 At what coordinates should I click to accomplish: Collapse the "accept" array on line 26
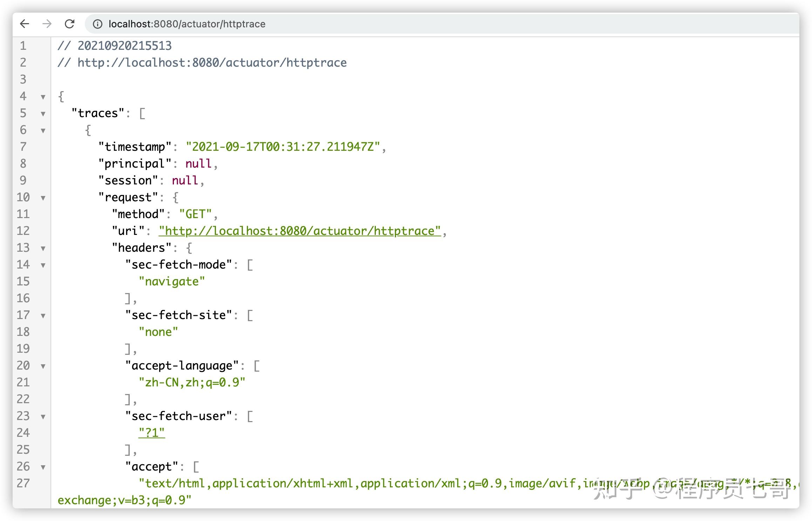[43, 467]
